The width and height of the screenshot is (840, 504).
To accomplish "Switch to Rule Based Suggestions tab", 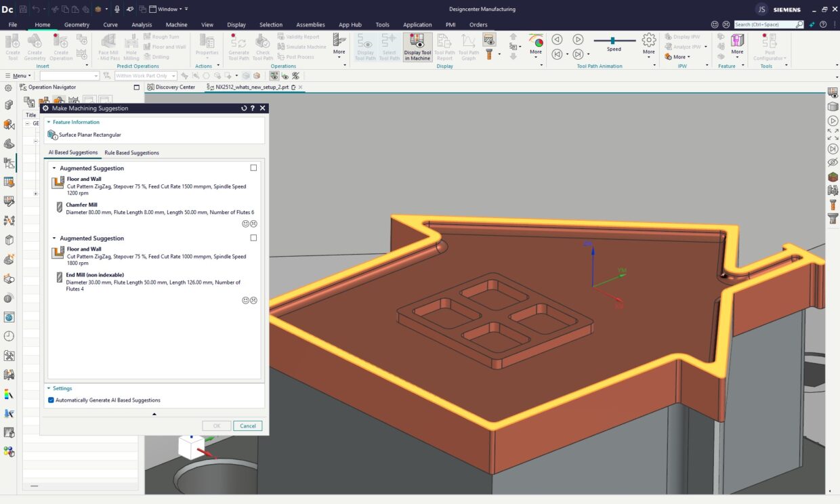I will pyautogui.click(x=131, y=153).
